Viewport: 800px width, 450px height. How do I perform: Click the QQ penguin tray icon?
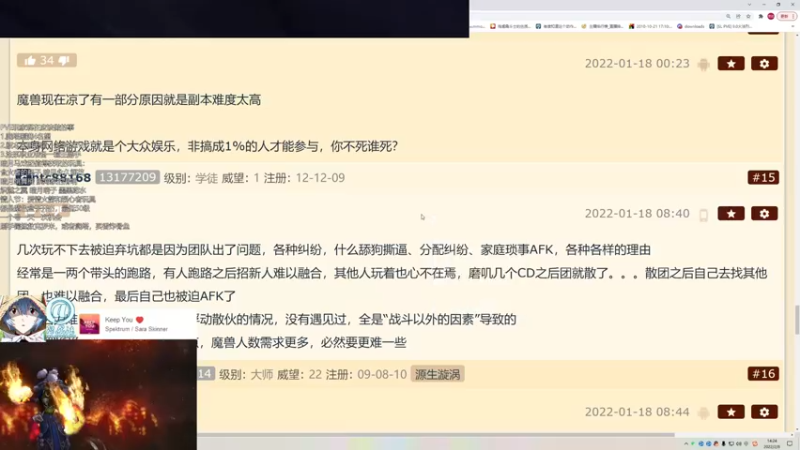click(716, 444)
